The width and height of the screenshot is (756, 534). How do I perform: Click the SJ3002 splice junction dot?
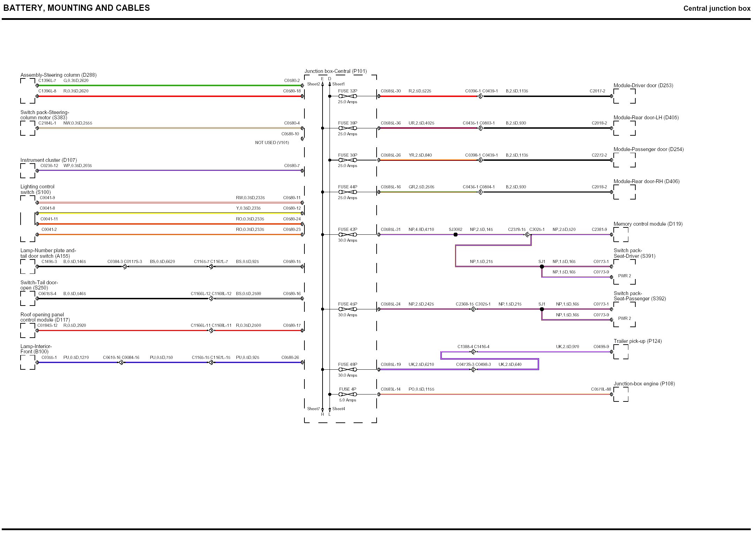pos(455,234)
